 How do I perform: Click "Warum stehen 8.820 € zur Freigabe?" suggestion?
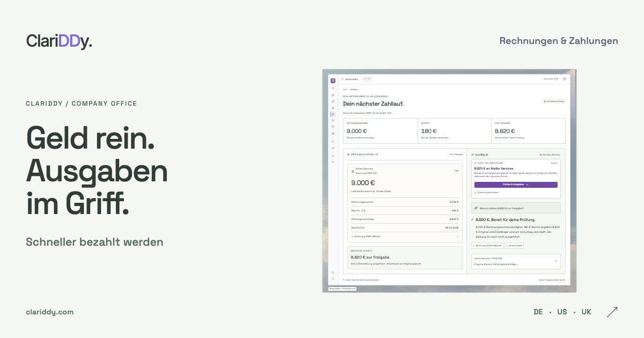516,208
